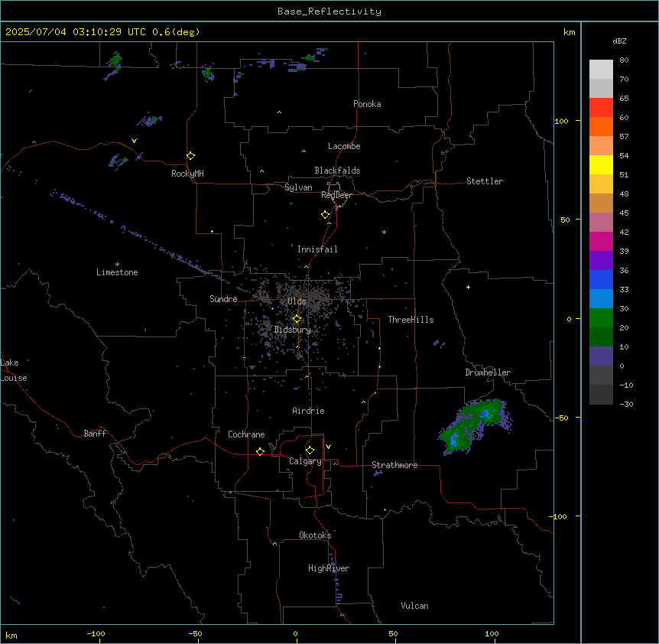Select the 57 value in dBZ legend

click(x=624, y=137)
